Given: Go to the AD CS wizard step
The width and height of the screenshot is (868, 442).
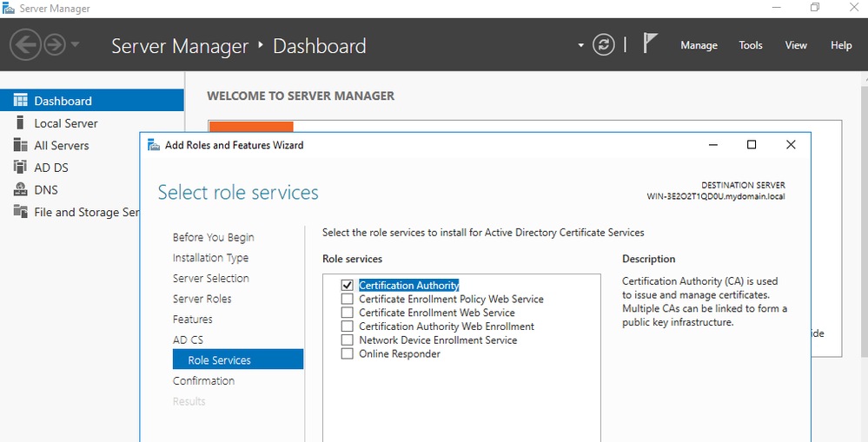Looking at the screenshot, I should click(x=188, y=340).
